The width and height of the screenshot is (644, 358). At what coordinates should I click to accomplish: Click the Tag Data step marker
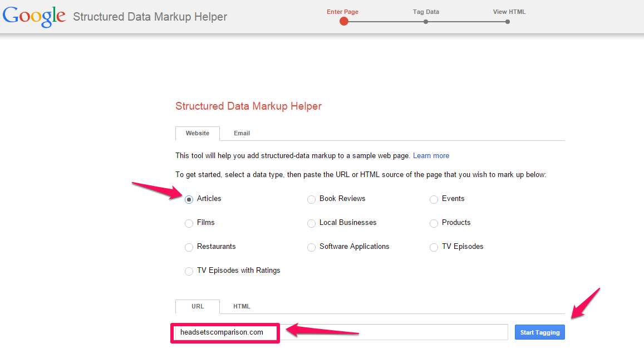(x=426, y=22)
